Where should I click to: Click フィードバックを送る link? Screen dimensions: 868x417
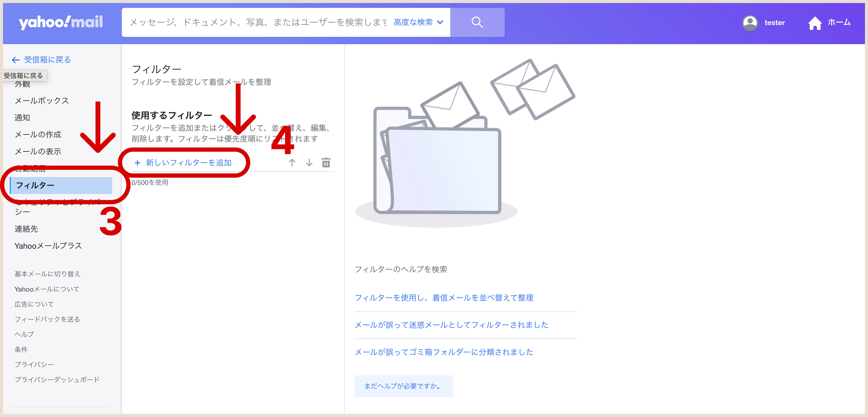[47, 319]
